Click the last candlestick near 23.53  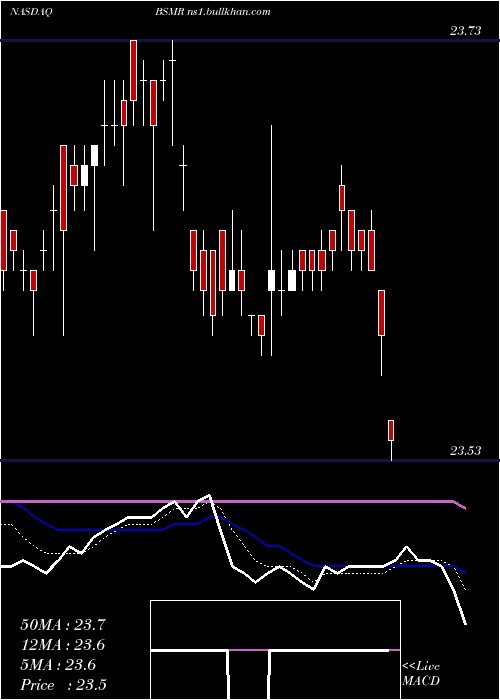[x=391, y=440]
